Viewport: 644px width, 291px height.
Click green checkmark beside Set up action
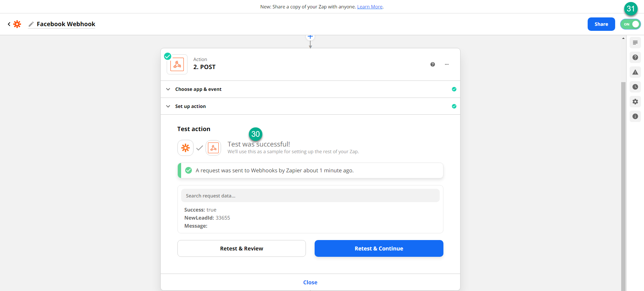pos(454,106)
